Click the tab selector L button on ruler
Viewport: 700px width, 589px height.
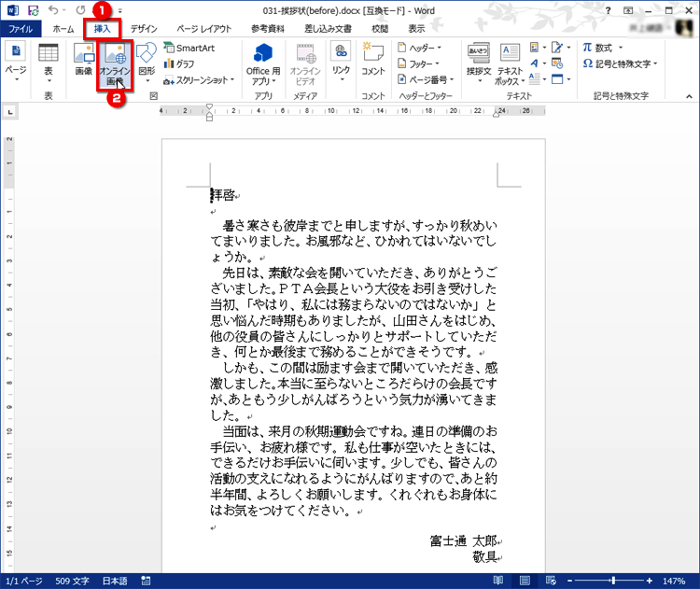point(10,112)
